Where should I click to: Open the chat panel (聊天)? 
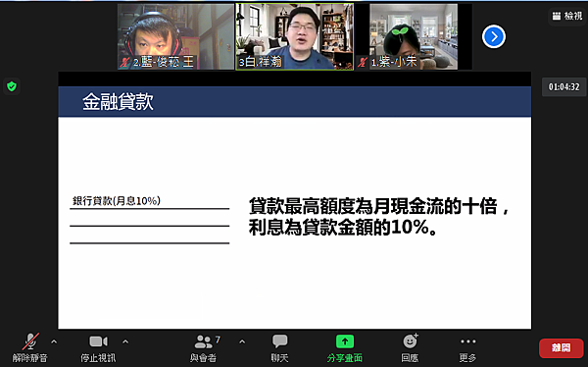click(x=279, y=347)
